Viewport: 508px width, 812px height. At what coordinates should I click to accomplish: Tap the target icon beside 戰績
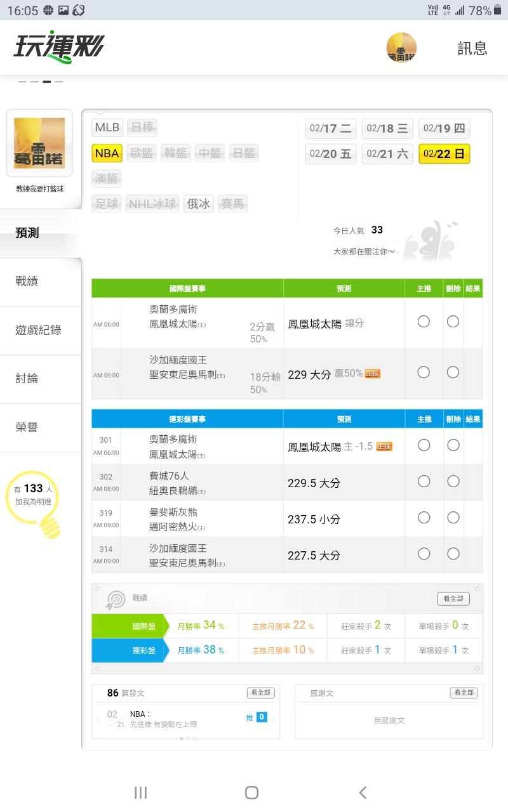pyautogui.click(x=116, y=599)
